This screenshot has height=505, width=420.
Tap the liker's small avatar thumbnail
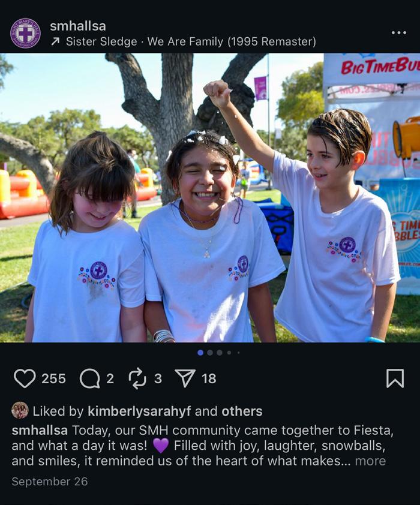(20, 410)
